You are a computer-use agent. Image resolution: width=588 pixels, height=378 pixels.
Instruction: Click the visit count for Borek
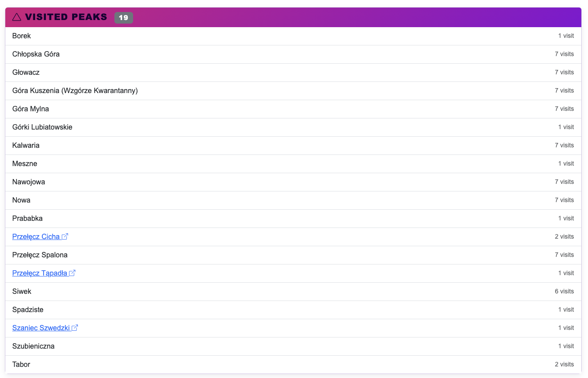566,36
